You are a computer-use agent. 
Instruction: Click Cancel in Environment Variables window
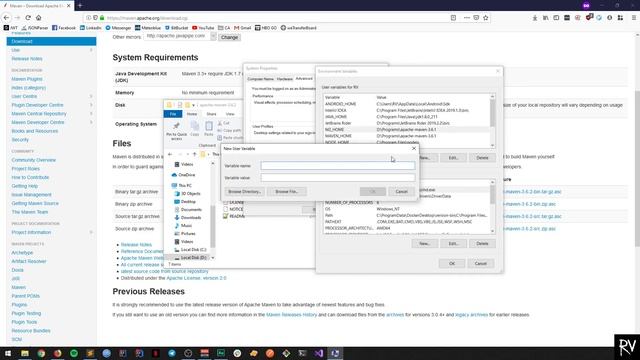480,263
